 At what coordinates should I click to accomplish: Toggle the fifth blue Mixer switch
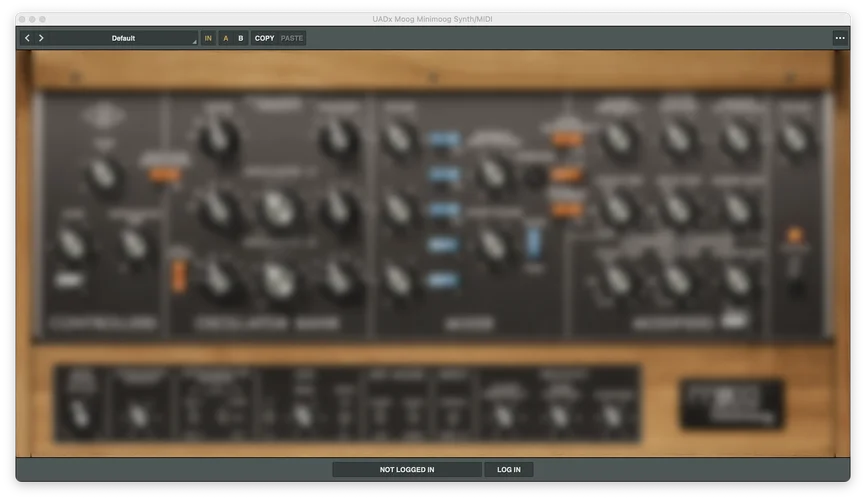(x=444, y=280)
